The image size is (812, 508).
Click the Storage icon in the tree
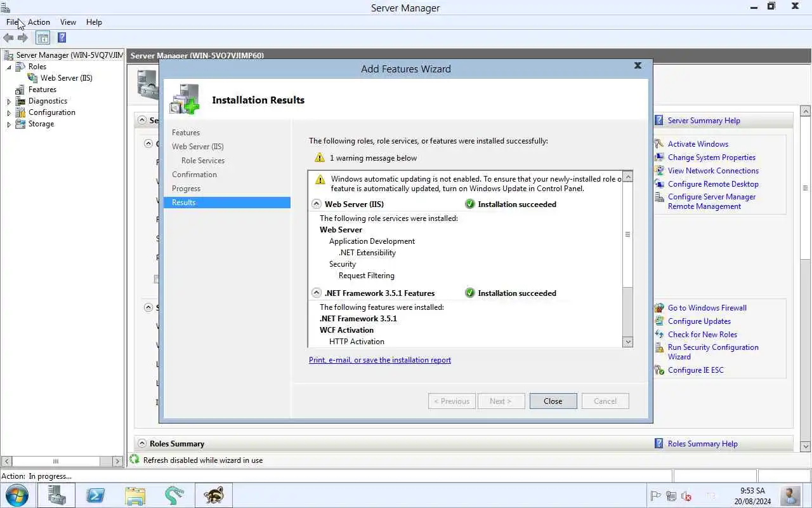tap(20, 124)
